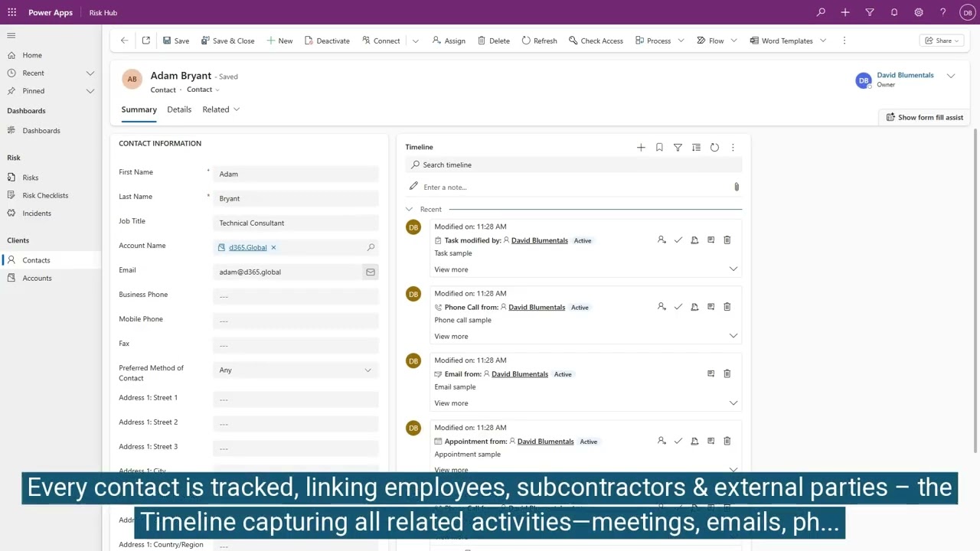Open the Connect split dropdown arrow

click(416, 41)
